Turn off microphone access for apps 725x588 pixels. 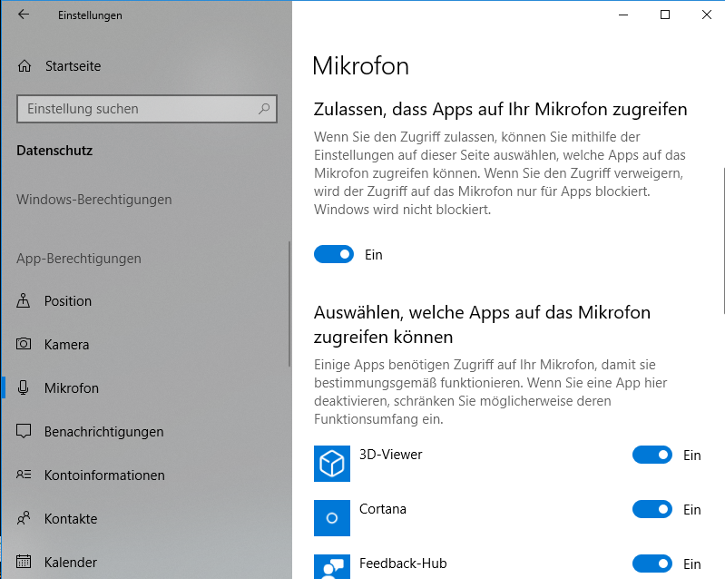click(334, 254)
